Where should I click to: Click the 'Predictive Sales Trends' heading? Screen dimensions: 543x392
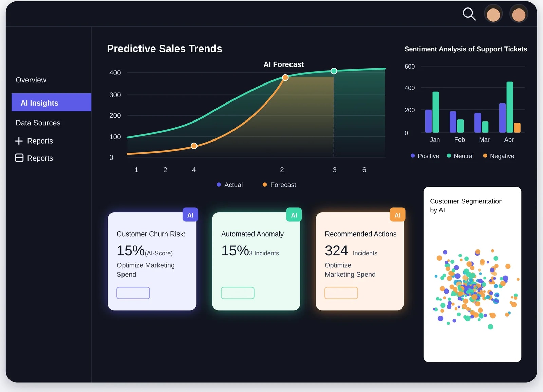click(165, 49)
